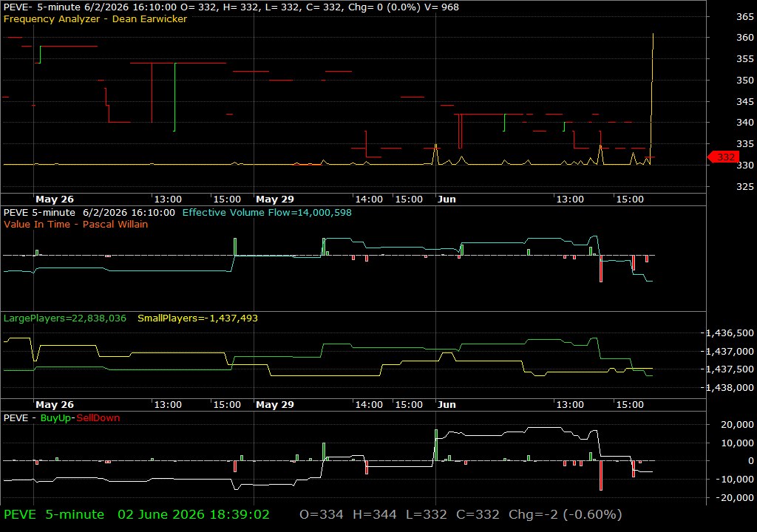
Task: Click the 'May 26' date on the top time axis
Action: pyautogui.click(x=55, y=199)
